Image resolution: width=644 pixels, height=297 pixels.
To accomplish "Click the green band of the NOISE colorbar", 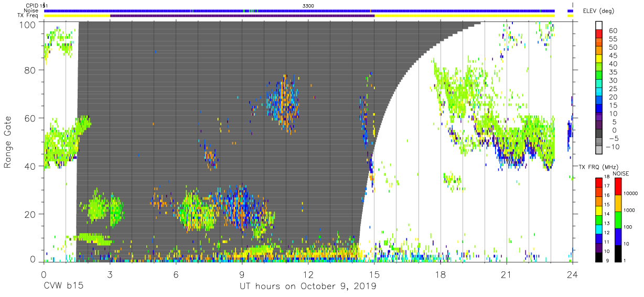I will pos(619,219).
